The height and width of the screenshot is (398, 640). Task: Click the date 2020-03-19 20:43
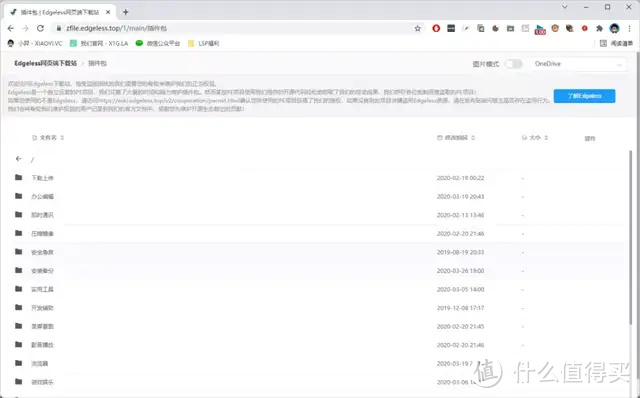460,196
